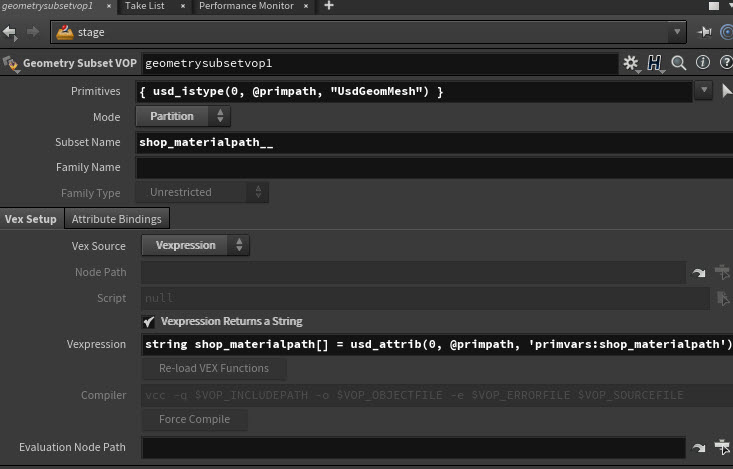Switch to the Take List tab
Viewport: 733px width, 469px height.
click(x=144, y=6)
